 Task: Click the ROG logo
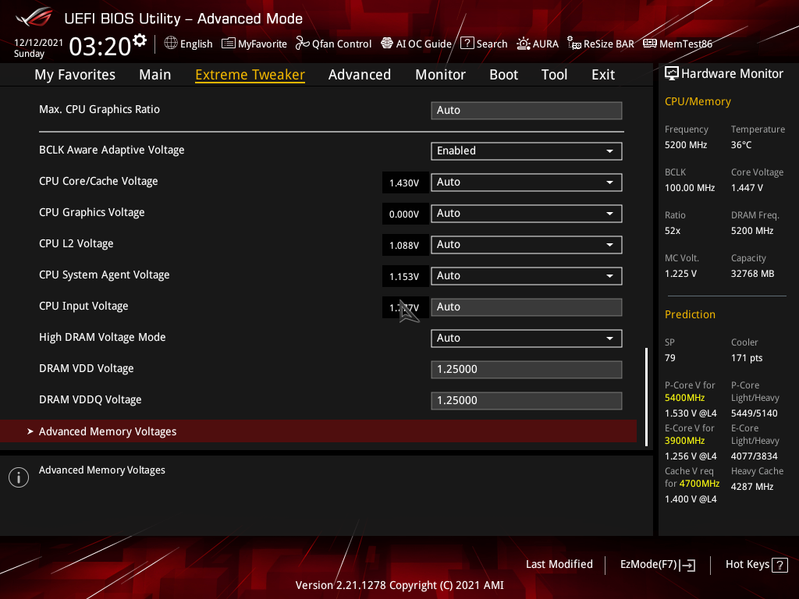click(x=34, y=17)
